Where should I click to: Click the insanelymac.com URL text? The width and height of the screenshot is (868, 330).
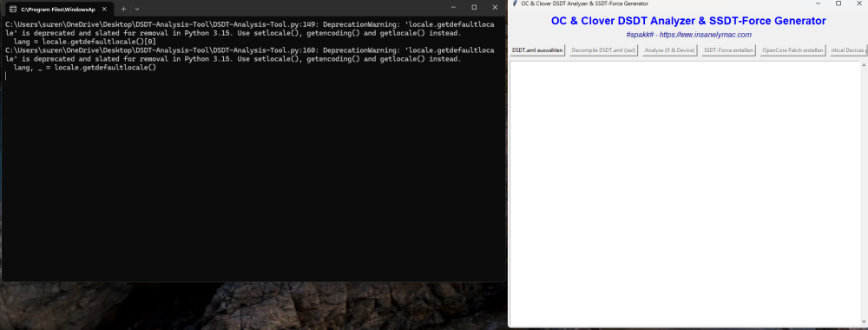coord(705,35)
